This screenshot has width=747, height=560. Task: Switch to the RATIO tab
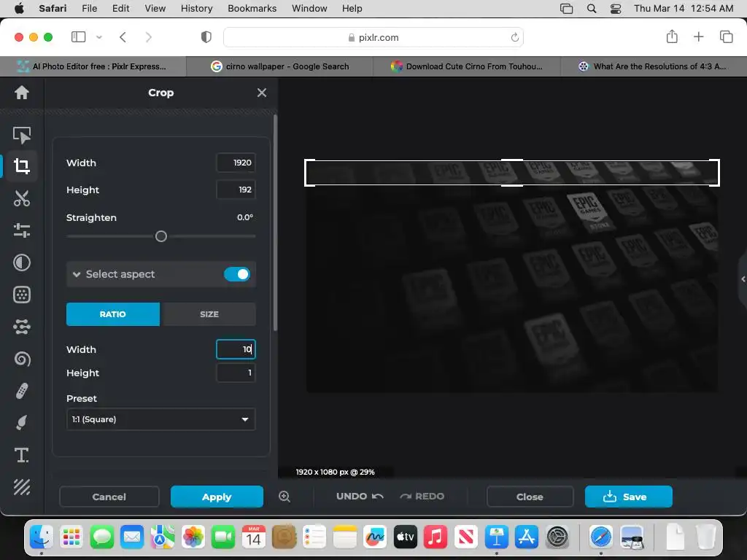[x=113, y=314]
